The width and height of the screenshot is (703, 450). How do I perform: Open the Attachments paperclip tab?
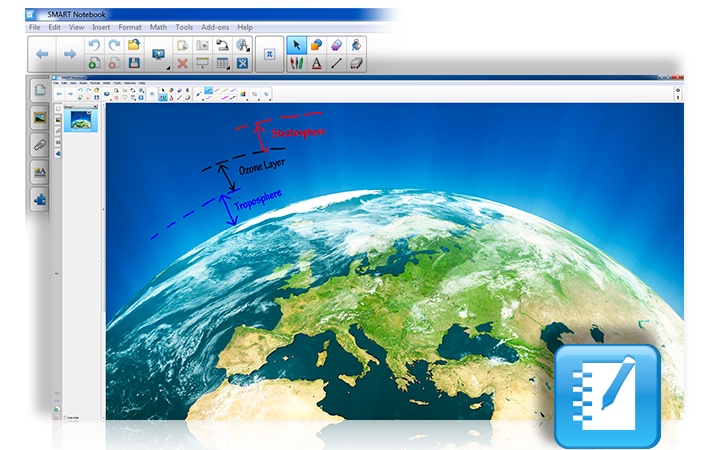pyautogui.click(x=40, y=144)
